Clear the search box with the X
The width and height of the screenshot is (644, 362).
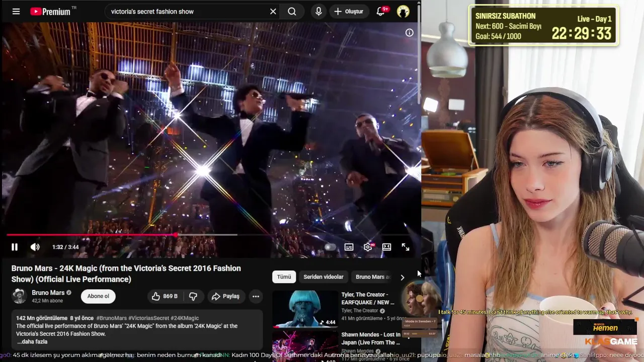click(273, 12)
